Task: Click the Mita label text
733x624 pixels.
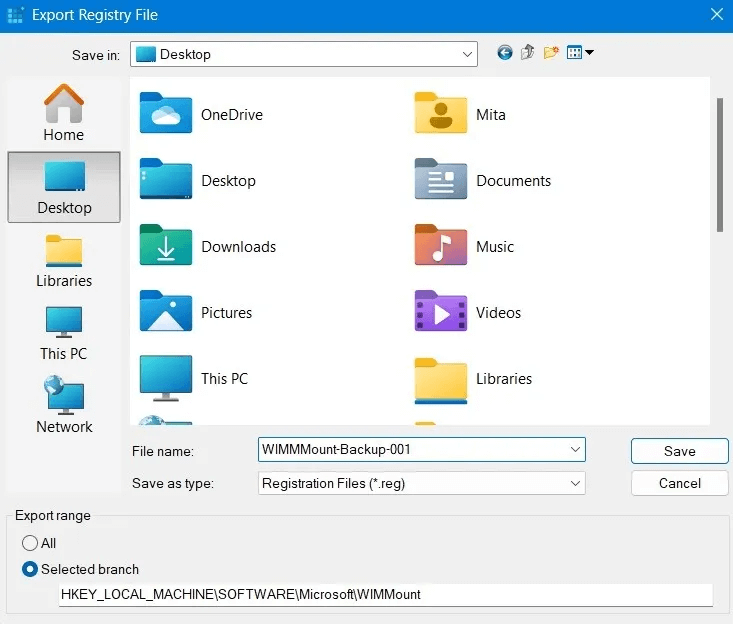Action: pyautogui.click(x=490, y=115)
